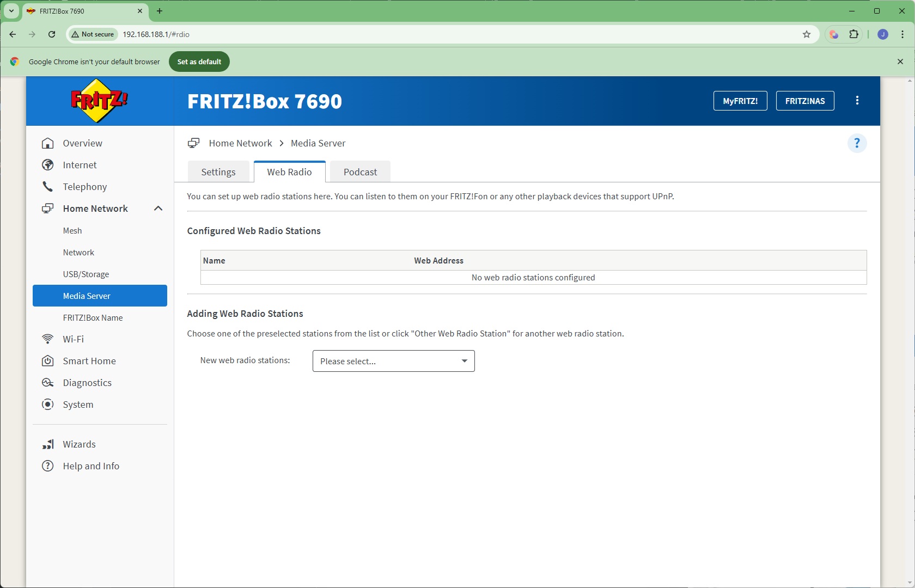Click the MyFRITZ! button
This screenshot has width=915, height=588.
pos(740,101)
